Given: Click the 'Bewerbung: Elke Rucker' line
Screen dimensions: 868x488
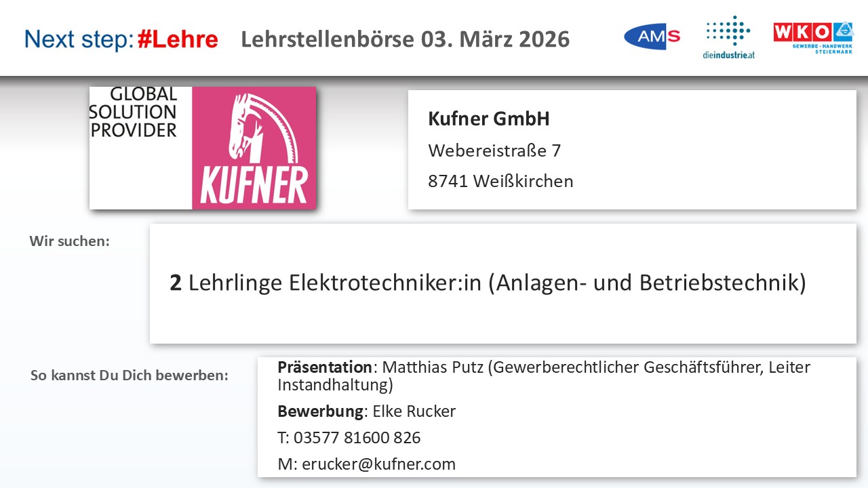Looking at the screenshot, I should pyautogui.click(x=366, y=411).
